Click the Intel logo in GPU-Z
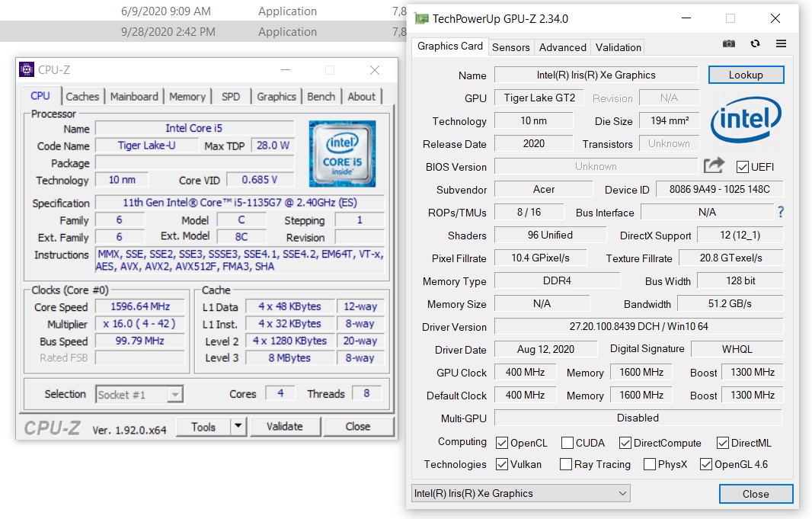This screenshot has width=812, height=519. tap(746, 121)
